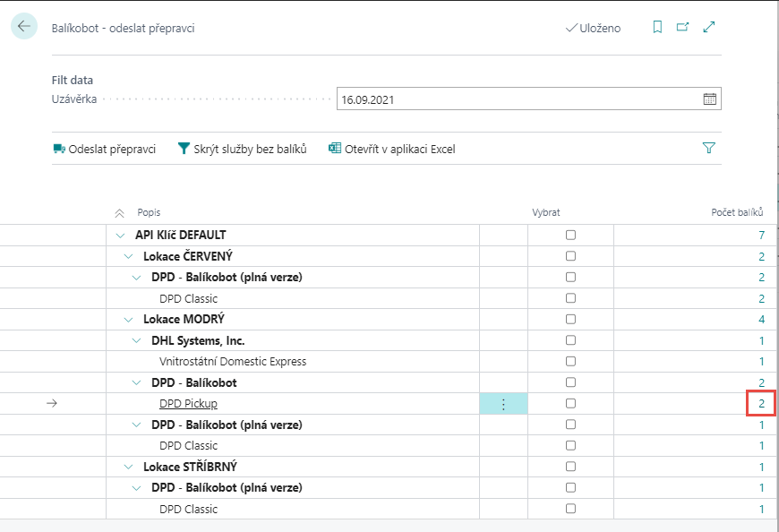
Task: Collapse the DHL Systems, Inc. group
Action: [x=136, y=341]
